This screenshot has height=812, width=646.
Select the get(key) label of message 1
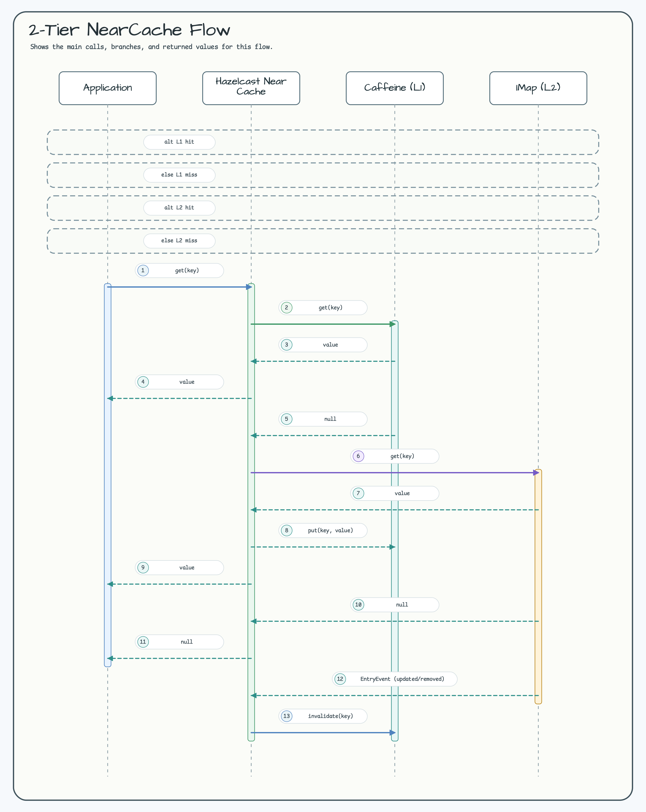[187, 270]
